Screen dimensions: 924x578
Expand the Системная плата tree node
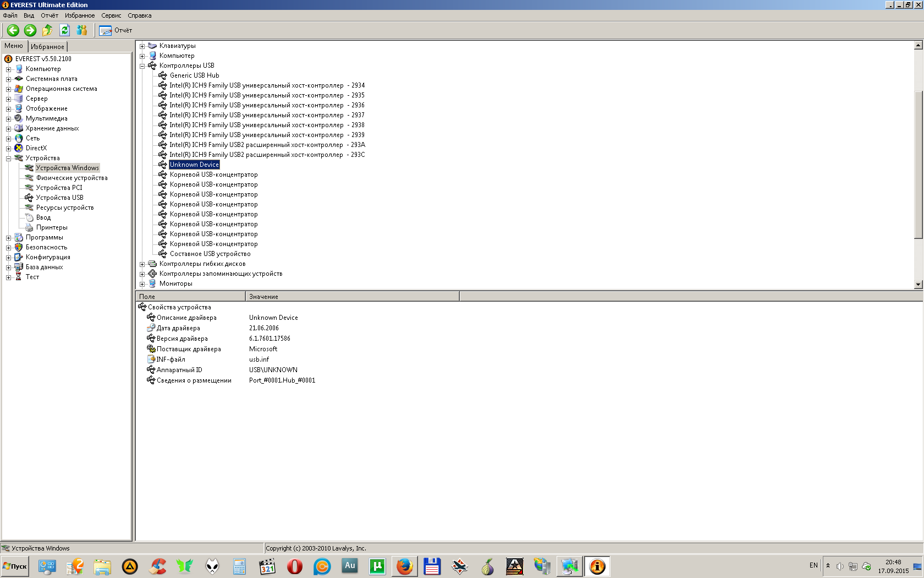(8, 79)
